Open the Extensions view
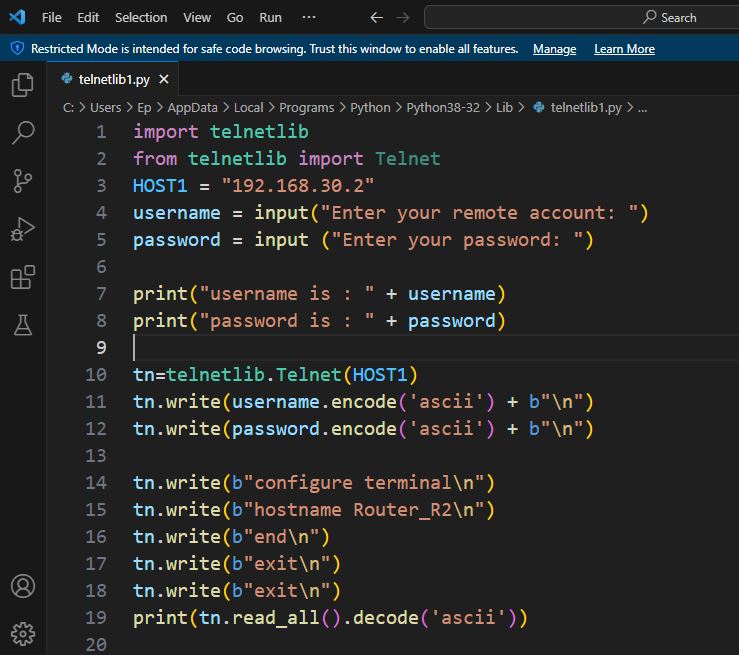Viewport: 739px width, 655px height. [x=23, y=277]
